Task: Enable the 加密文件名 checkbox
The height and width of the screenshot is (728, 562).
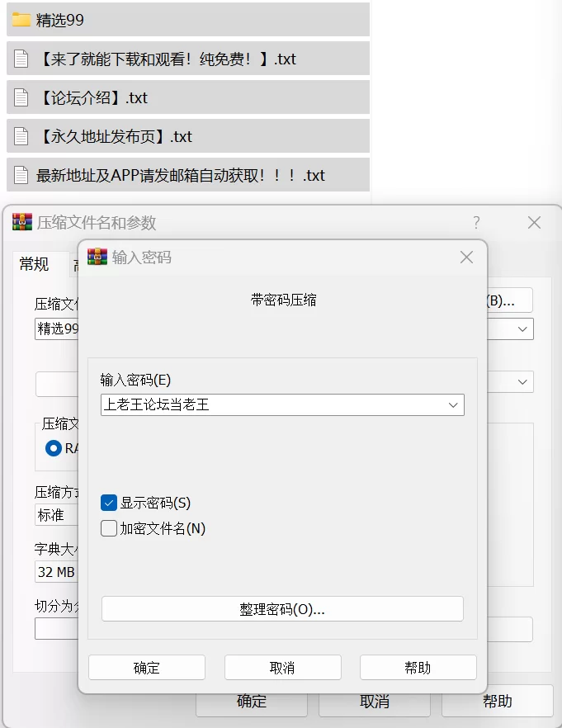Action: click(109, 528)
